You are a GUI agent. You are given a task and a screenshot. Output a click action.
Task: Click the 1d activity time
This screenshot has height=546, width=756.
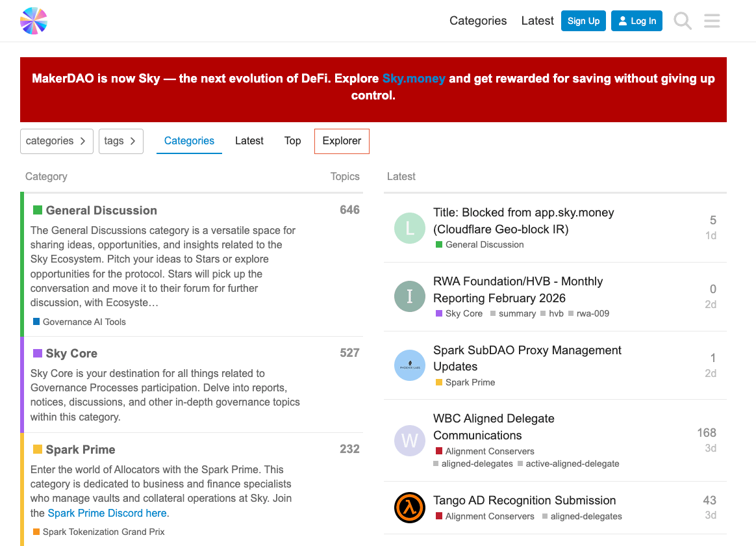click(711, 235)
